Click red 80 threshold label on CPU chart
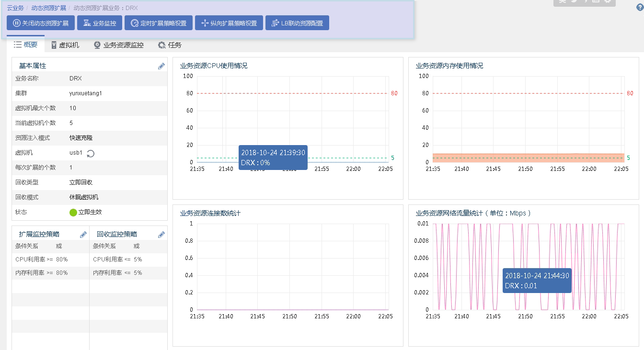644x350 pixels. pyautogui.click(x=394, y=93)
